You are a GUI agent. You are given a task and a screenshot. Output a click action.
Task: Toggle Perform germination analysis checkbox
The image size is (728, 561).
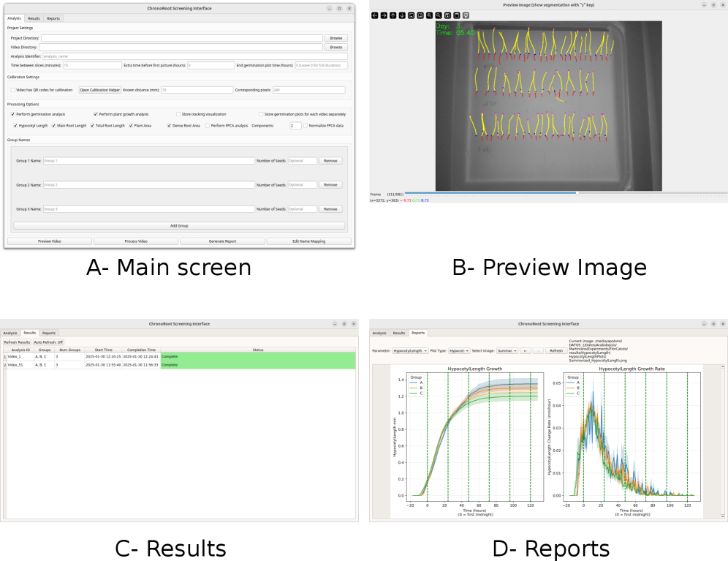(x=13, y=114)
